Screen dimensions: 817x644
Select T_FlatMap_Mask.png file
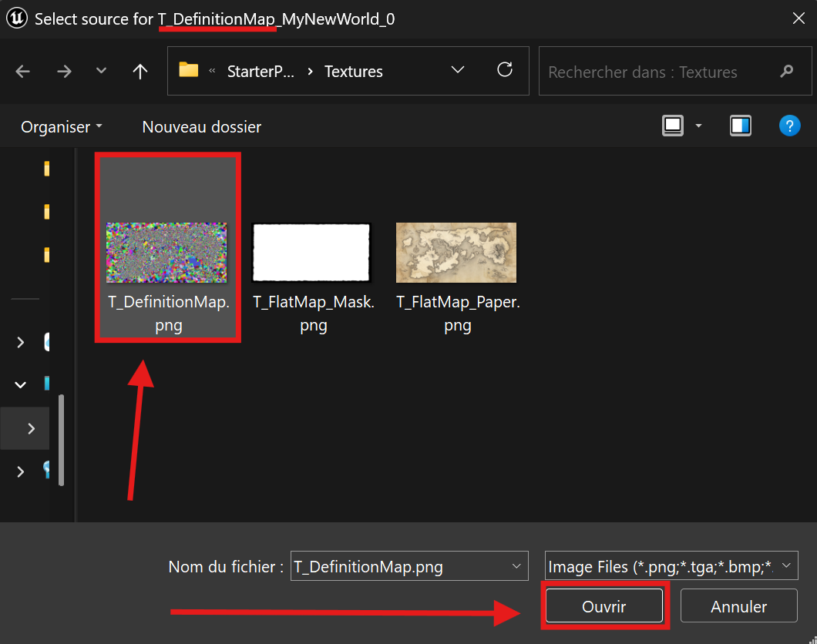[313, 277]
